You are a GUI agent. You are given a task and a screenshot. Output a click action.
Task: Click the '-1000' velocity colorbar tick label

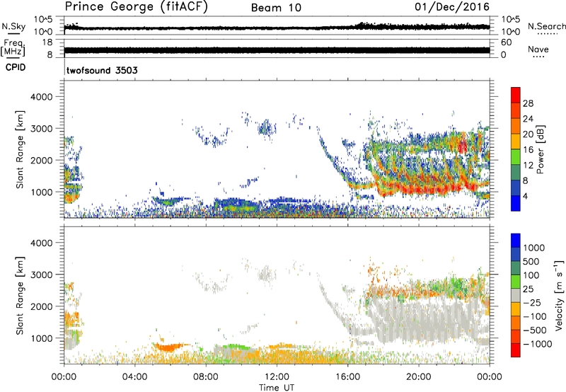click(537, 344)
